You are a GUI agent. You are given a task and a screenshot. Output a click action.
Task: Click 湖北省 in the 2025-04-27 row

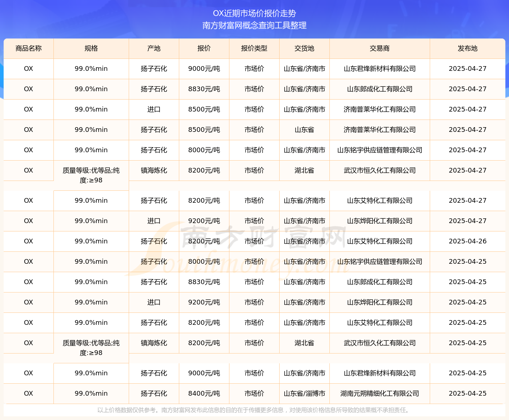tap(304, 170)
